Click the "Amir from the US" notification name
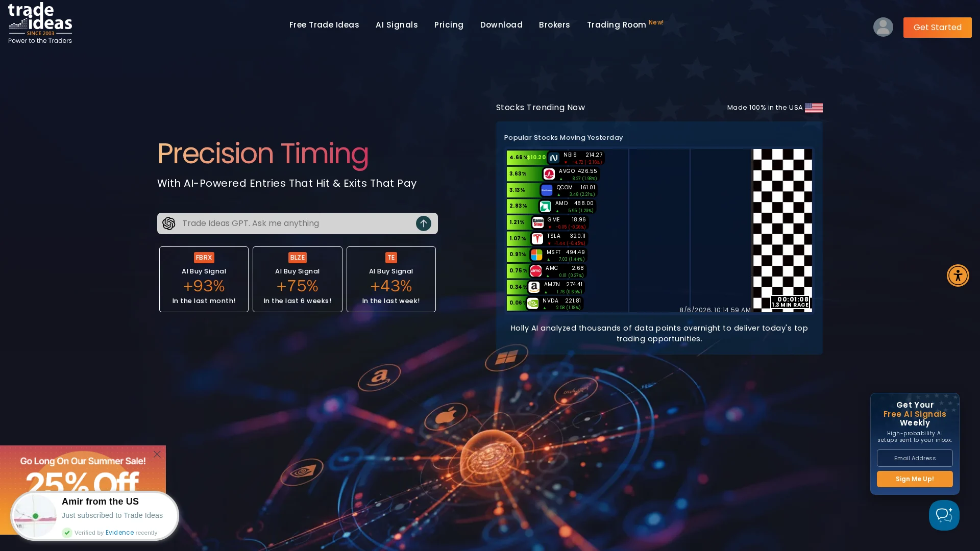 (x=100, y=502)
